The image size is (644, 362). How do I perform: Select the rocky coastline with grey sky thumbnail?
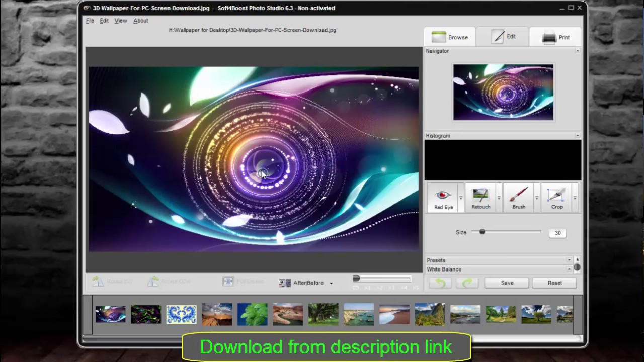(x=465, y=314)
